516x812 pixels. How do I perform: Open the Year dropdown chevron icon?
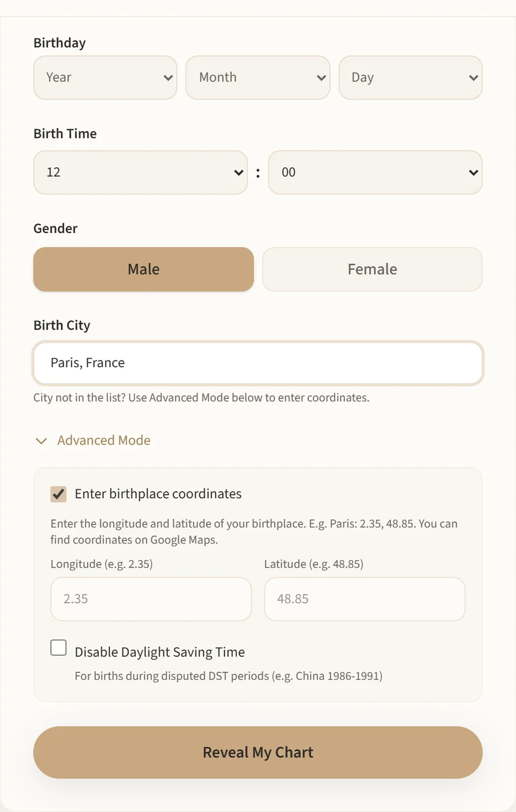pyautogui.click(x=167, y=77)
